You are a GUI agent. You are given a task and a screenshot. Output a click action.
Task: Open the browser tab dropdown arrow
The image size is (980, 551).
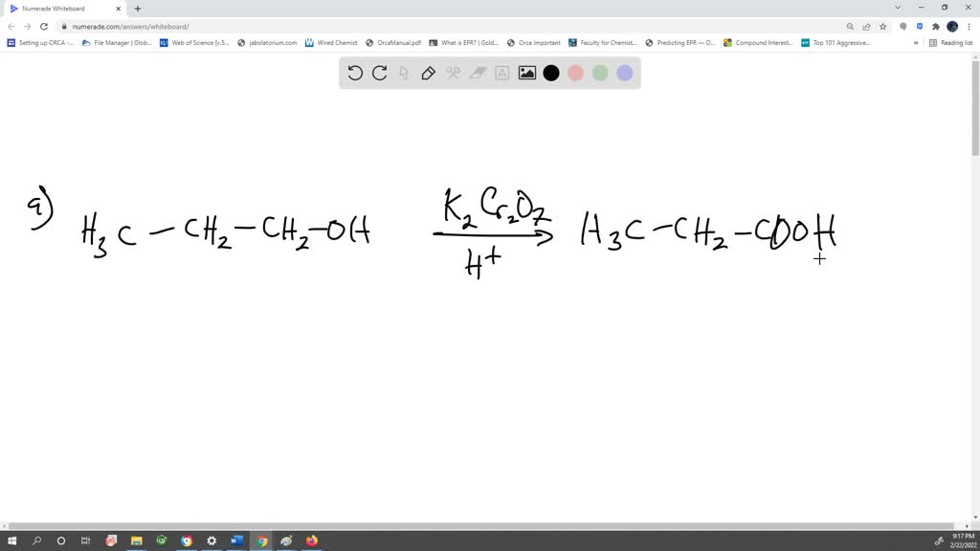pyautogui.click(x=897, y=8)
